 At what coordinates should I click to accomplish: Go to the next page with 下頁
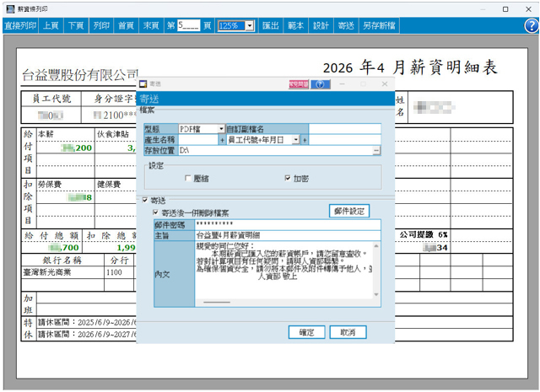click(76, 26)
